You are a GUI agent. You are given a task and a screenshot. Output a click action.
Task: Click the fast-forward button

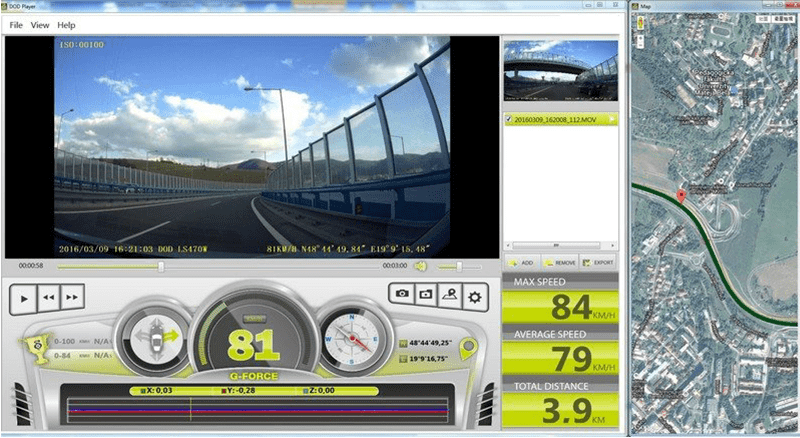(72, 297)
